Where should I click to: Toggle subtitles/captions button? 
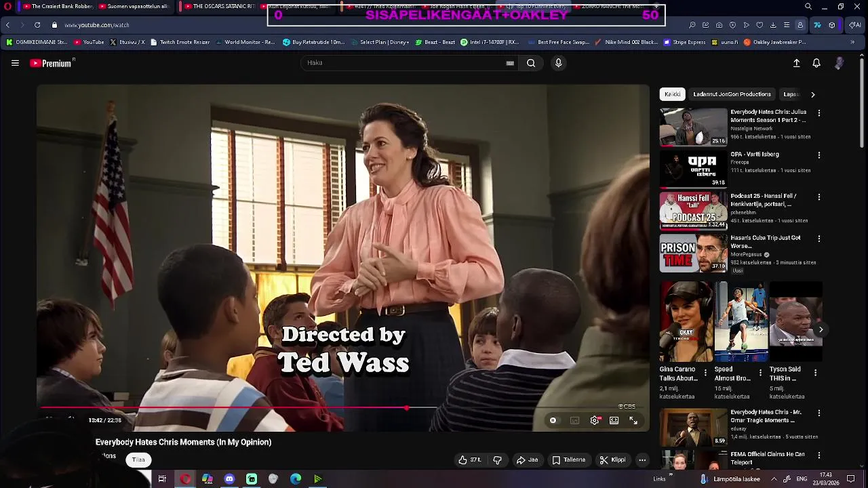574,420
